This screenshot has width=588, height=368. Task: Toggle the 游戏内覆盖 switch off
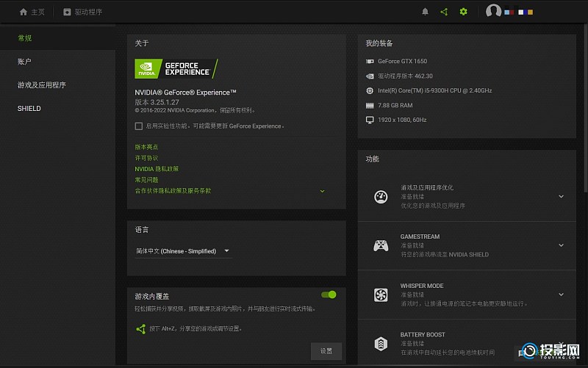point(329,295)
